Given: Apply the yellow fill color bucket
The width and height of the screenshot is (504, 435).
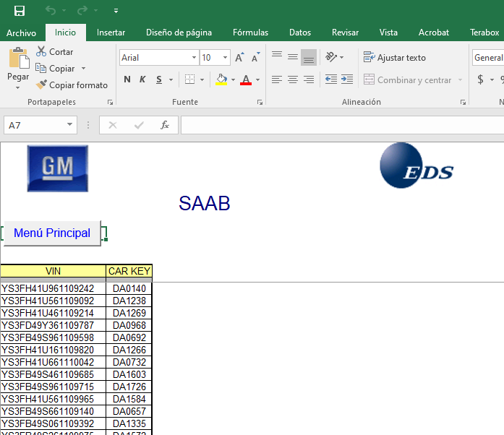Looking at the screenshot, I should click(x=221, y=79).
